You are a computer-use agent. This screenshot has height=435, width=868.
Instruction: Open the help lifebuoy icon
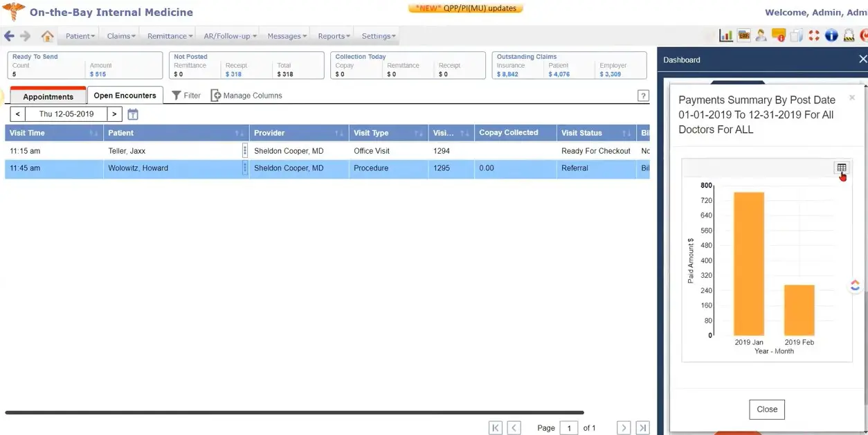click(x=813, y=35)
